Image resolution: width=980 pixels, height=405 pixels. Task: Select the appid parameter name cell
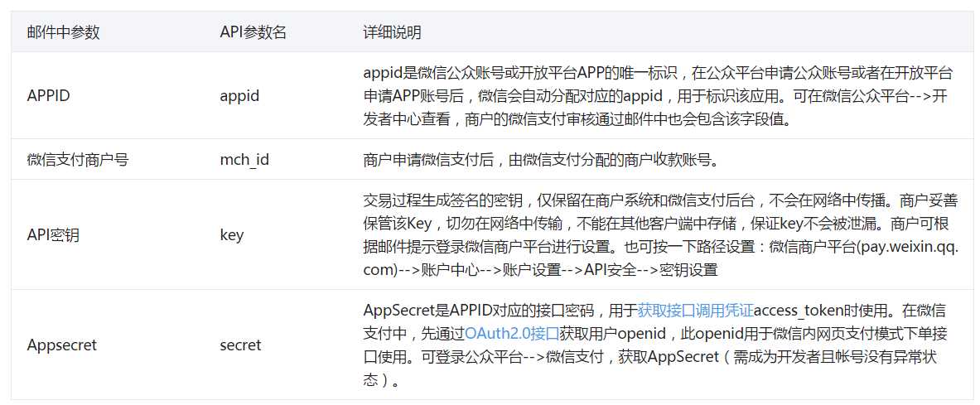pos(240,96)
